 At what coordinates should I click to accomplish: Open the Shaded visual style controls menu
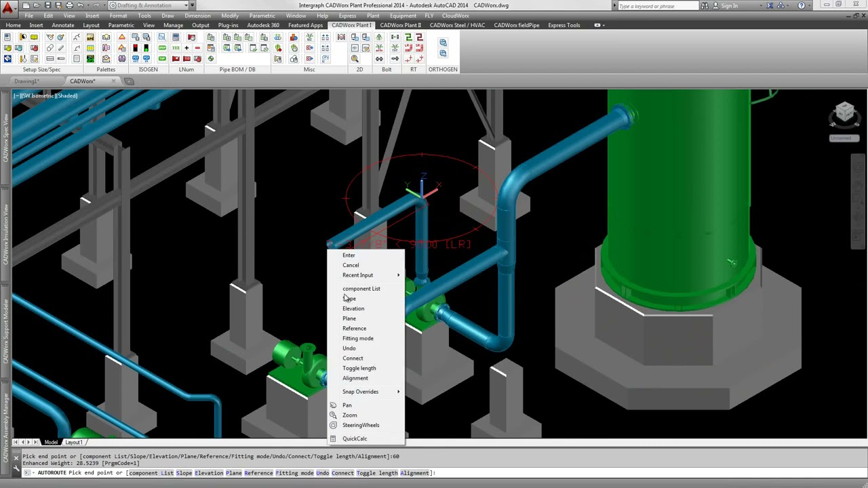pos(67,96)
